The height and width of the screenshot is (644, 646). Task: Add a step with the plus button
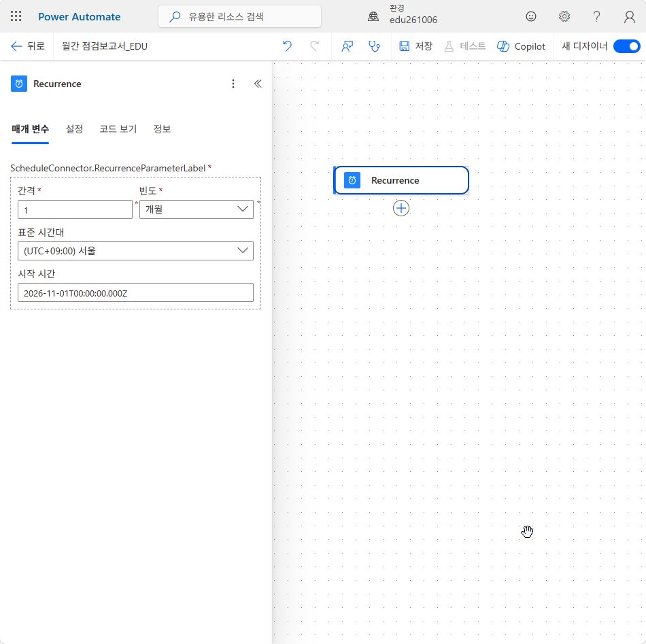(x=401, y=208)
